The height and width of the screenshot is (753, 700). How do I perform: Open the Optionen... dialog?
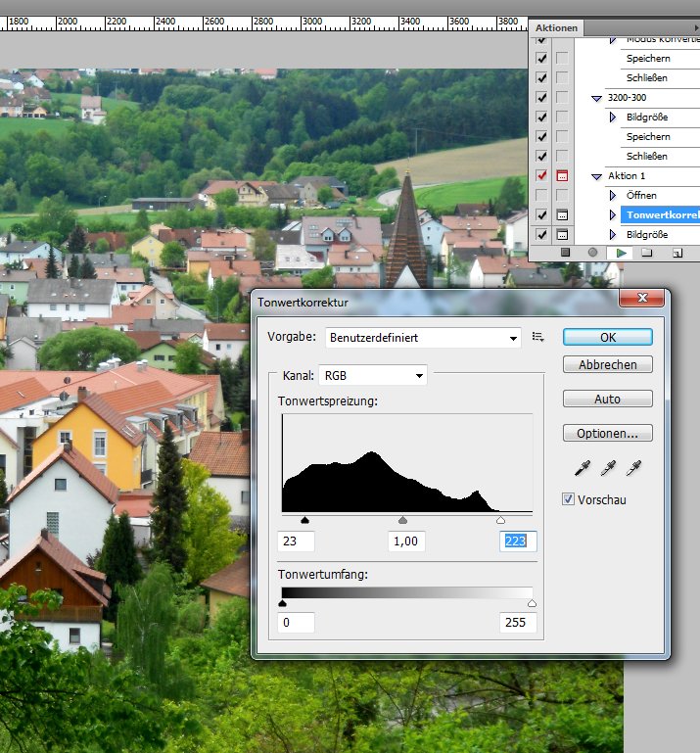click(608, 433)
